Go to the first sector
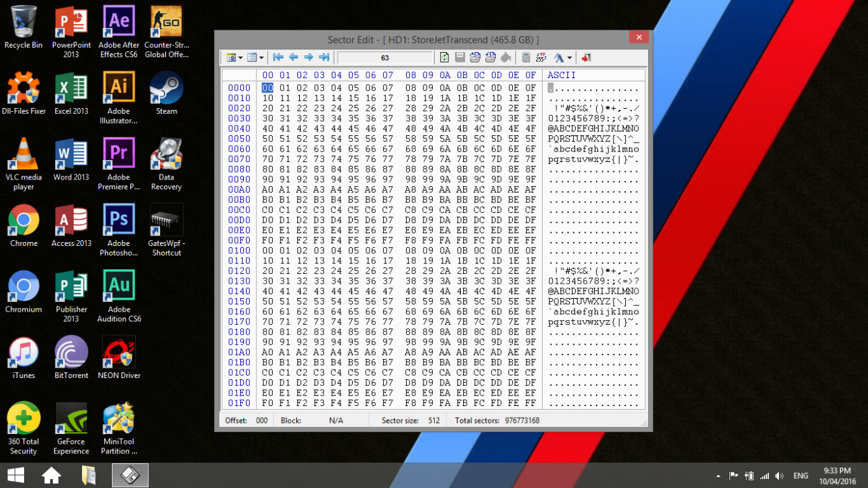 point(278,57)
